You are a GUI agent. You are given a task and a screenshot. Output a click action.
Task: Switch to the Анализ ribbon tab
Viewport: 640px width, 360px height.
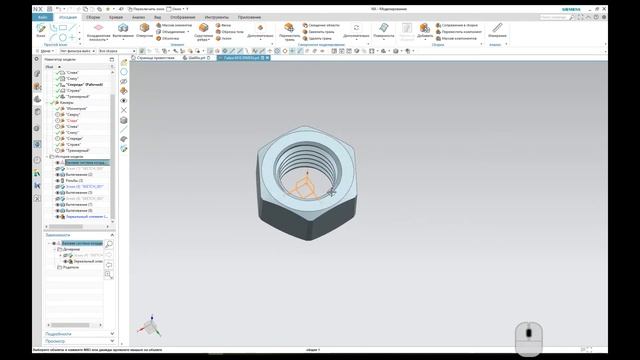point(138,17)
